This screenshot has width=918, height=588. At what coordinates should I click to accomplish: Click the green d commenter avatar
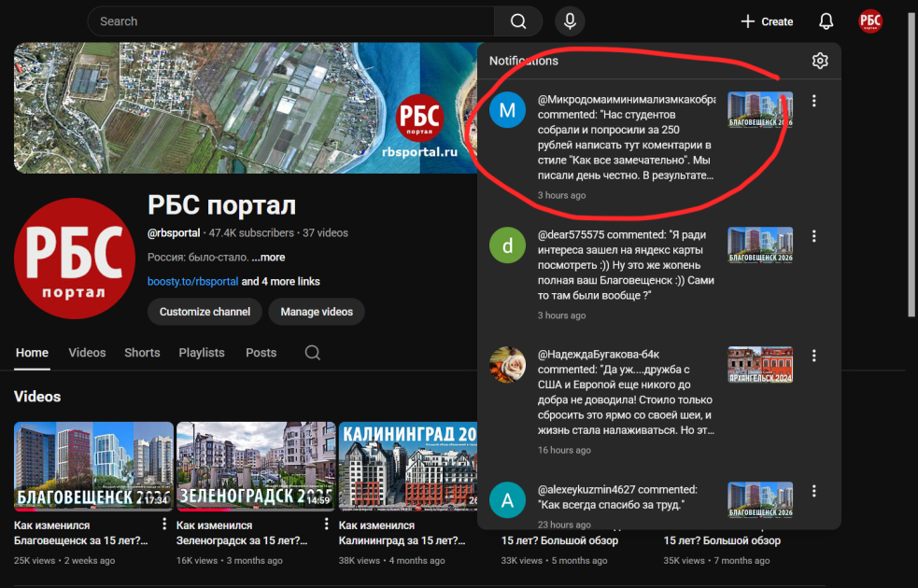(507, 245)
